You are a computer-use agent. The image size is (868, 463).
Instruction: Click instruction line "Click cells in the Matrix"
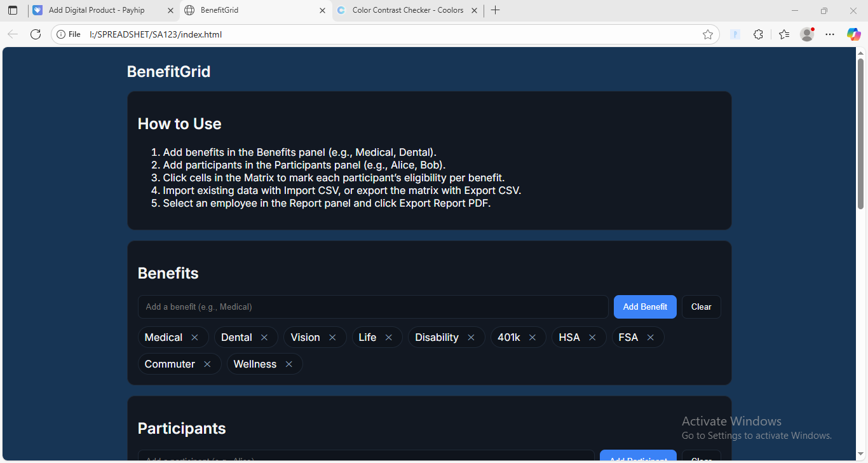coord(334,178)
